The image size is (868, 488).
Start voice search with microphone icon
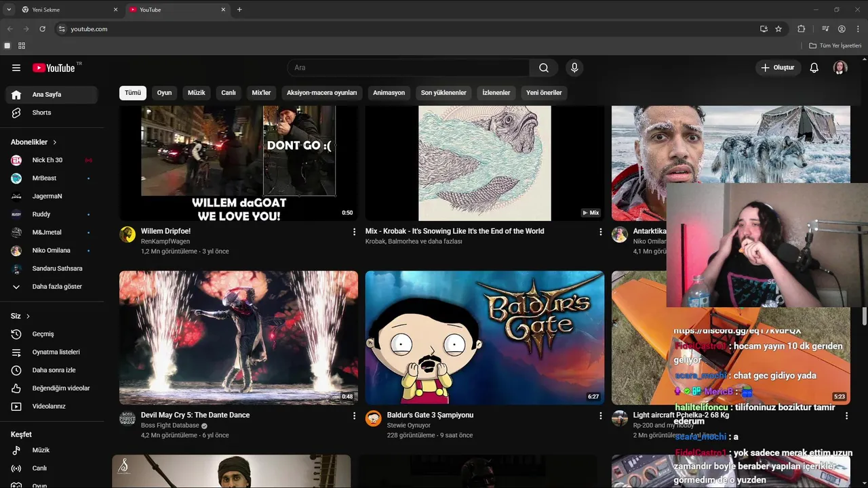point(574,68)
